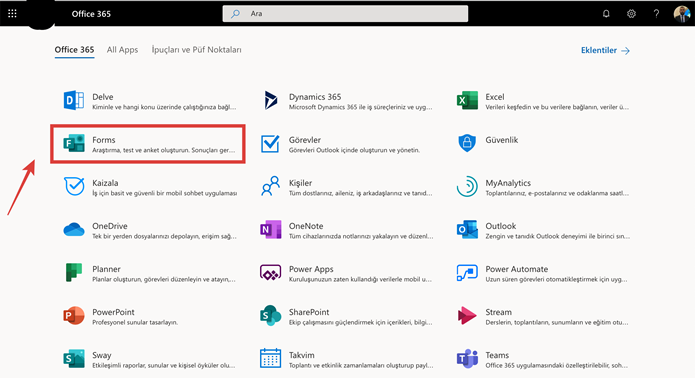Viewport: 695px width, 378px height.
Task: Open the Power Apps icon
Action: (270, 273)
